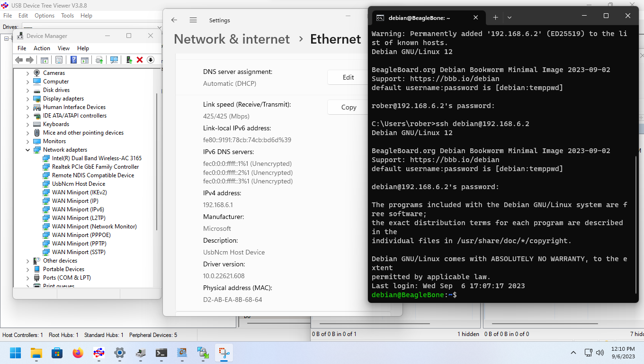
Task: Select Remote NDIS Compatible Device
Action: (93, 175)
